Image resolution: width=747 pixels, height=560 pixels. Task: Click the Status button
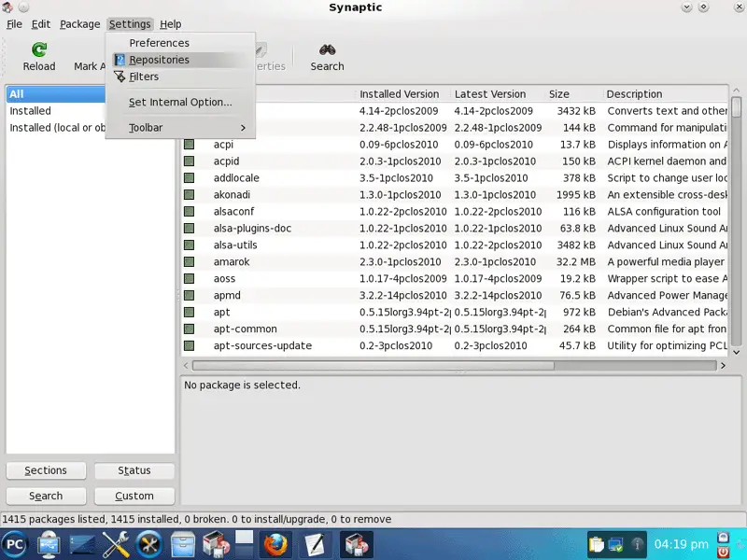pos(134,470)
